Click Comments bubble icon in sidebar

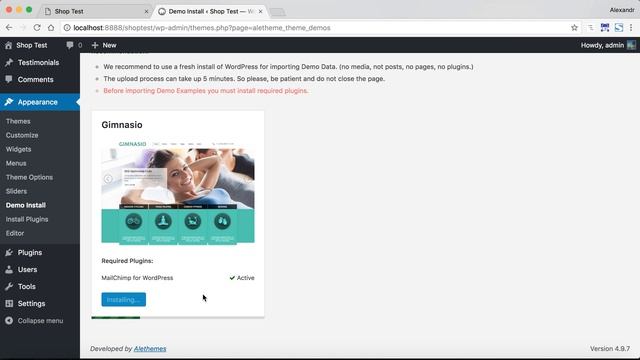pos(9,80)
